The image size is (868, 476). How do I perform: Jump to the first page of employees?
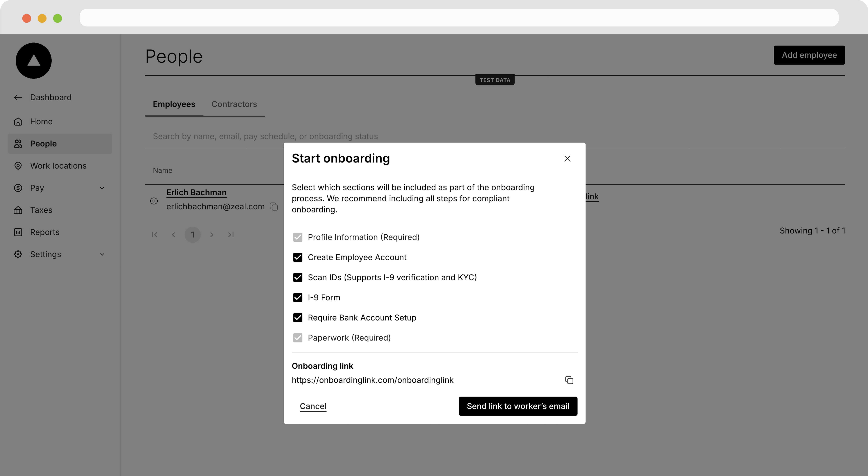(154, 235)
